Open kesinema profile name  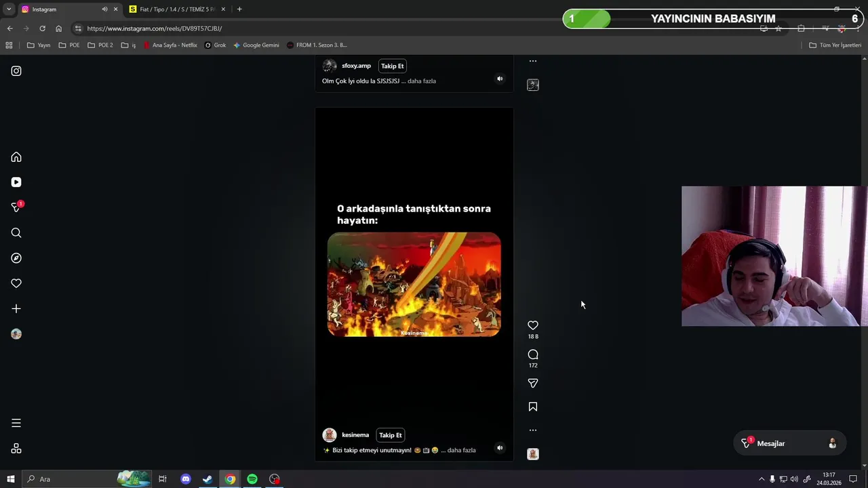[355, 435]
